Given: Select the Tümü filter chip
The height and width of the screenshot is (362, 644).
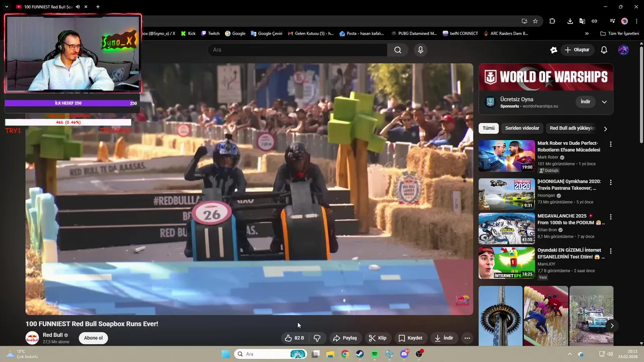Looking at the screenshot, I should (x=489, y=128).
